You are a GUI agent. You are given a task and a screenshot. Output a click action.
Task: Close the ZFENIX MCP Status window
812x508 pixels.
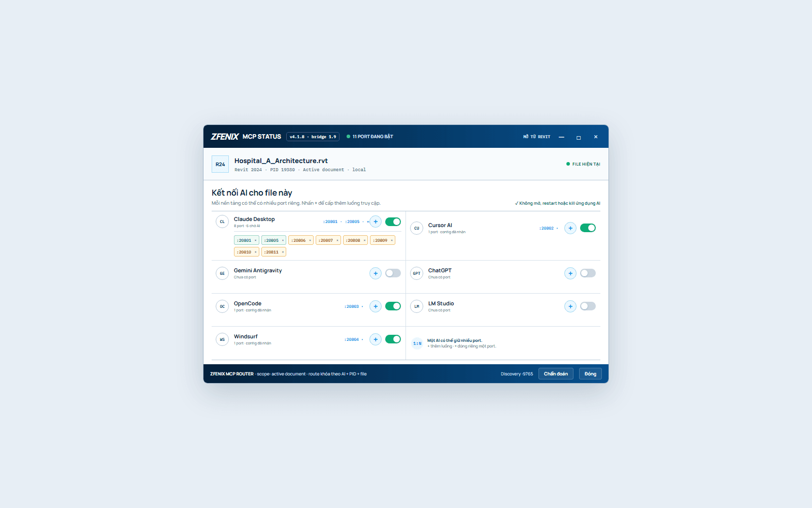click(x=596, y=137)
